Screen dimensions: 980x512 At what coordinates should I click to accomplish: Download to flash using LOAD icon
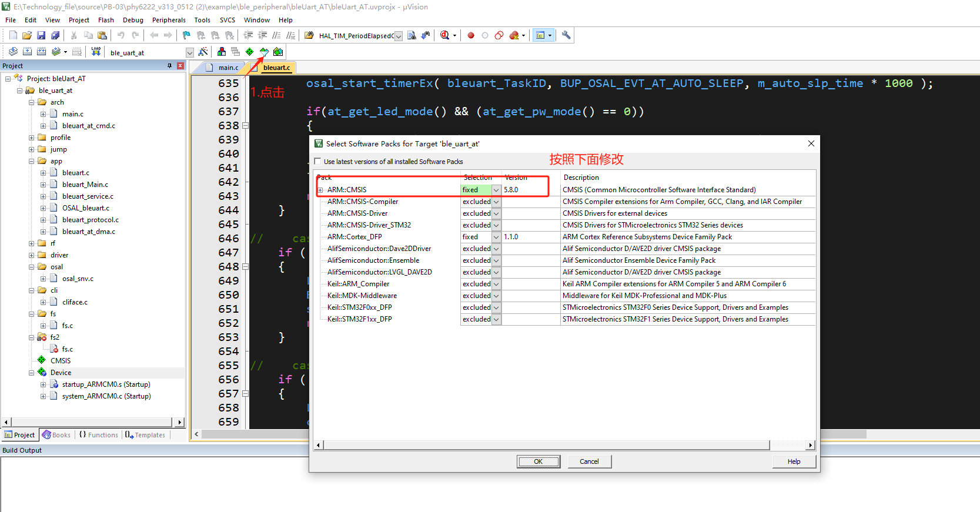tap(96, 52)
